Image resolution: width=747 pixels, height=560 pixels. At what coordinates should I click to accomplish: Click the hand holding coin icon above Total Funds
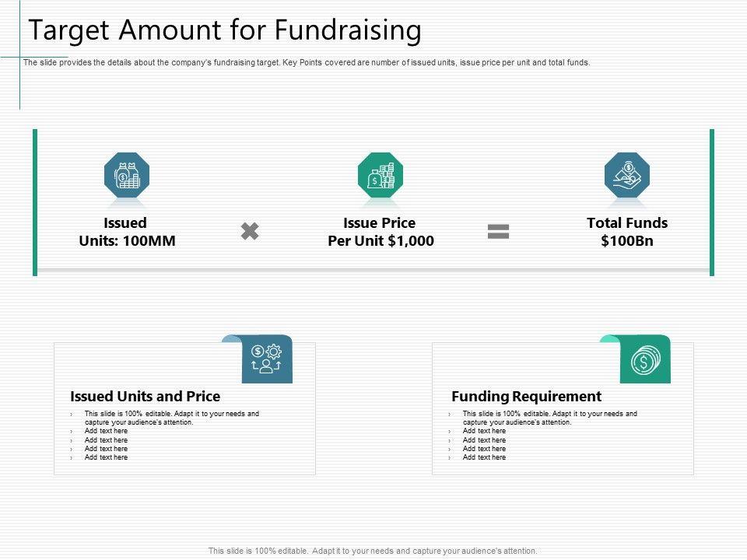point(627,175)
